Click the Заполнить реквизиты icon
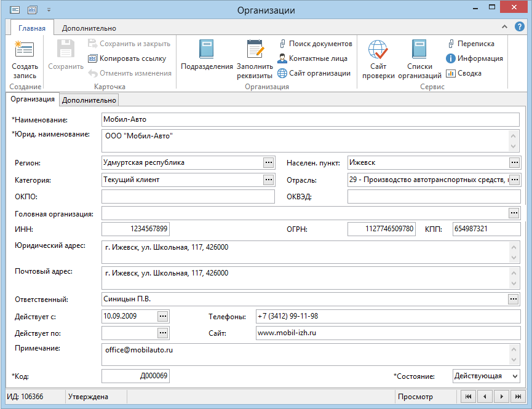Screen dimensions: 532x409 pos(255,49)
